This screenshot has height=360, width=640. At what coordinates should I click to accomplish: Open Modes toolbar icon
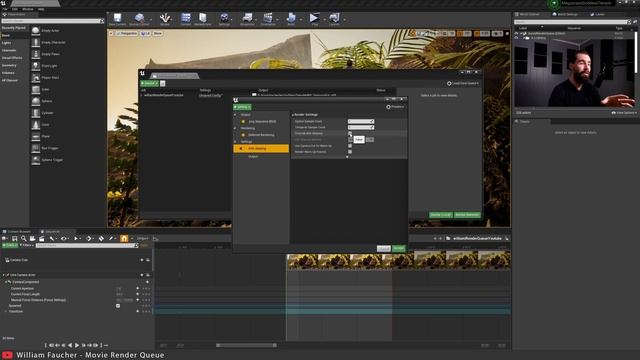pyautogui.click(x=165, y=19)
